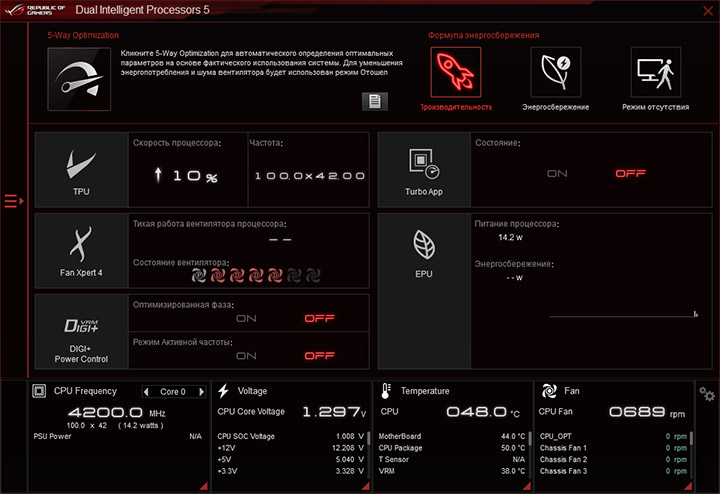Open the Fan Xpert 4 panel
720x494 pixels.
[x=81, y=251]
